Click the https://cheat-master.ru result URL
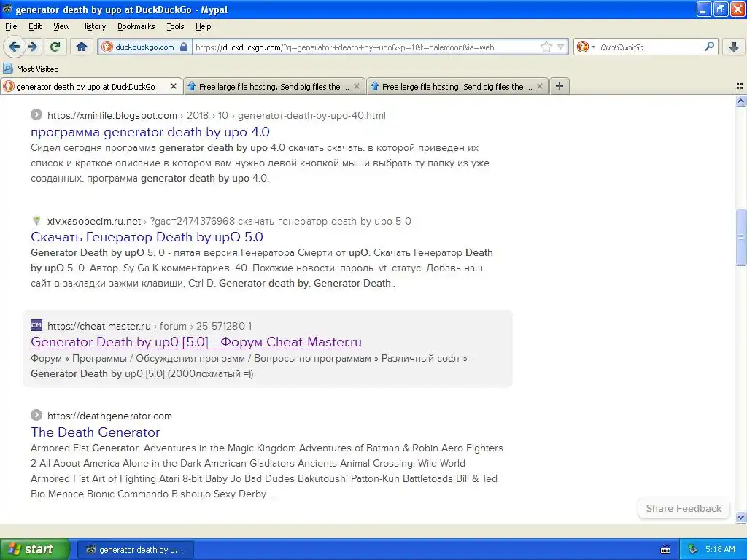Viewport: 747px width, 560px height. tap(150, 326)
